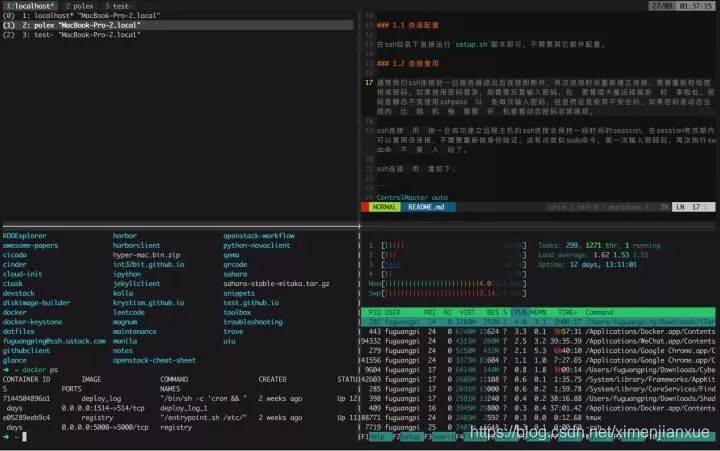The width and height of the screenshot is (720, 451).
Task: Click sahara-stable-mitaka.tar.gz file name
Action: coord(276,284)
